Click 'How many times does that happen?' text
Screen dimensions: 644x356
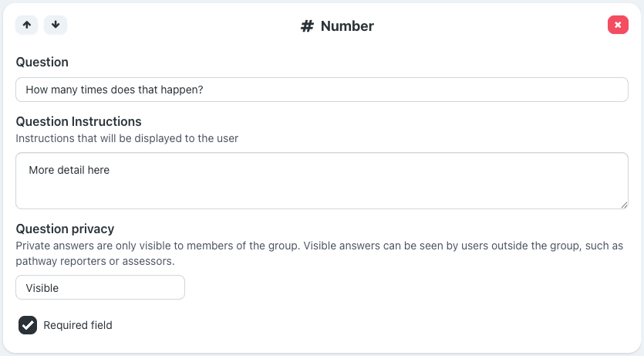coord(114,90)
